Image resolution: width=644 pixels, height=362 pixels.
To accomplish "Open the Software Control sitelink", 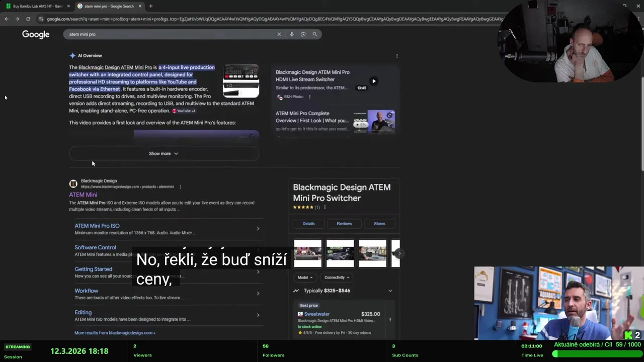I will point(95,247).
